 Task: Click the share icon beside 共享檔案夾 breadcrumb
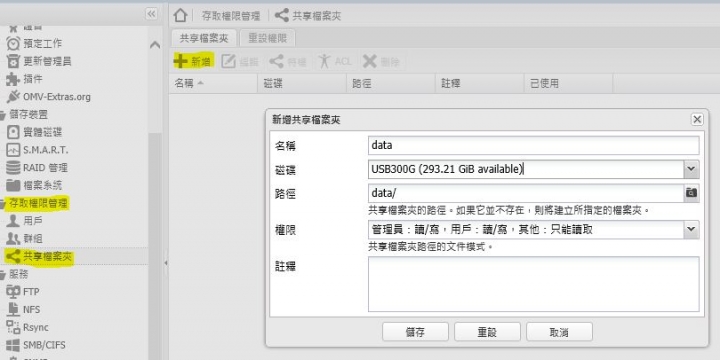pyautogui.click(x=281, y=15)
